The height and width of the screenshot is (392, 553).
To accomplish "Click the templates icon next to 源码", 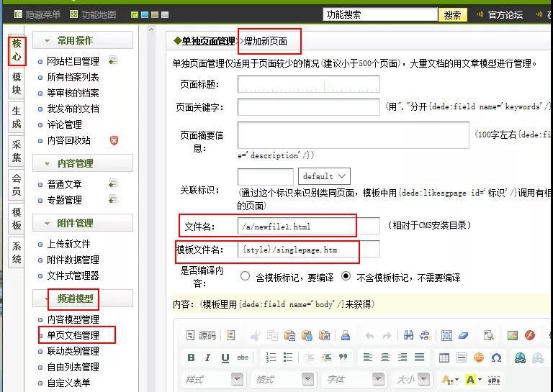I will (230, 335).
